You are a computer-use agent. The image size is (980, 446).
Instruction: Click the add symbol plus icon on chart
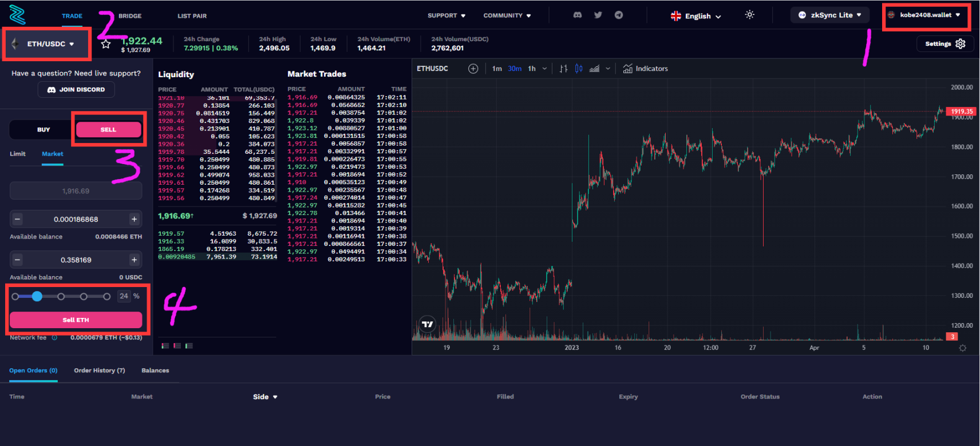[x=473, y=69]
